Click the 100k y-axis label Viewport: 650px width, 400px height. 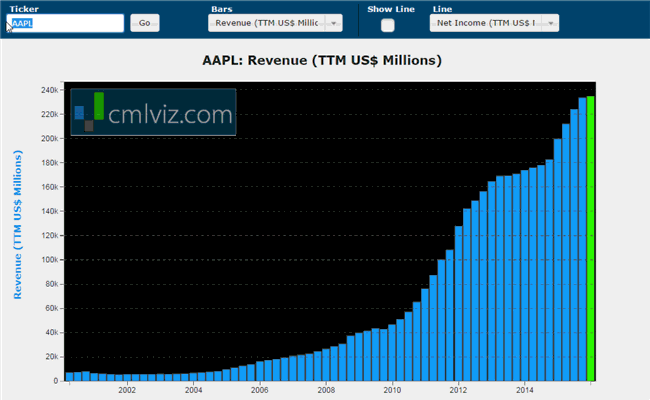pos(50,260)
